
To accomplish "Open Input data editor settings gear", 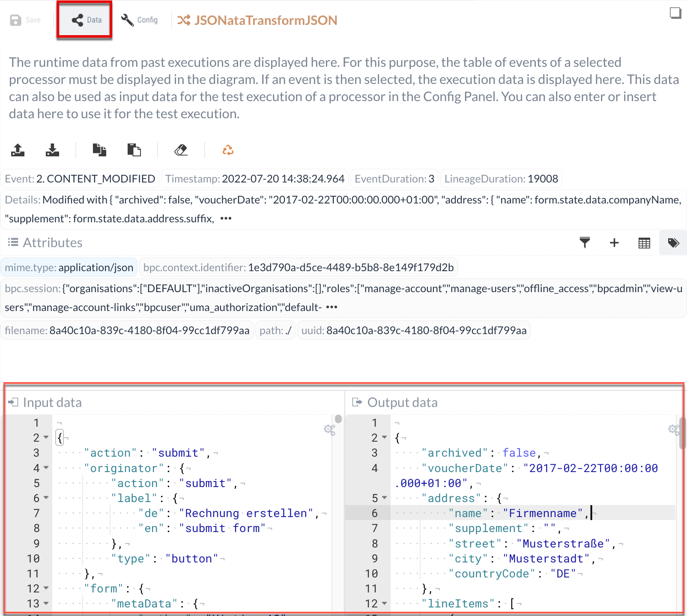I will [x=329, y=430].
